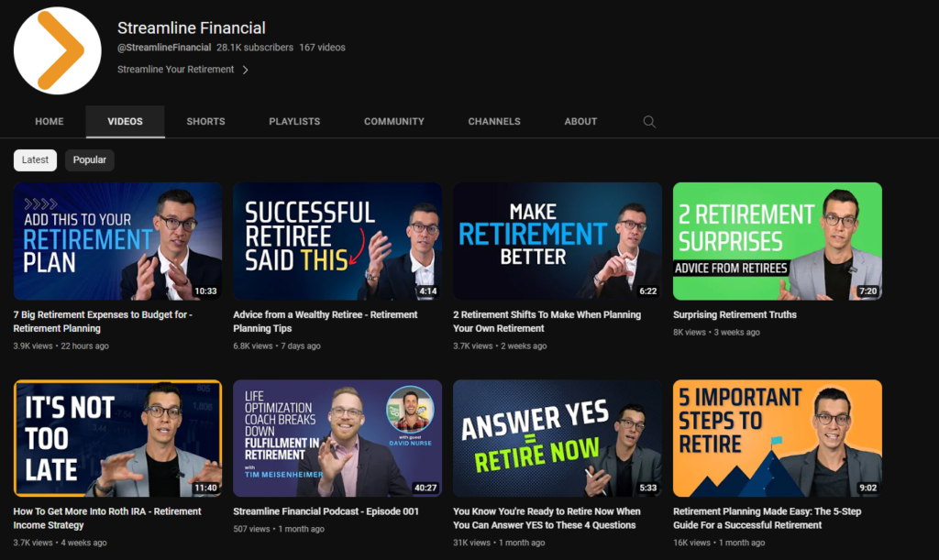Open '2 Retirement Surprises' thumbnail
The image size is (939, 560).
[778, 241]
